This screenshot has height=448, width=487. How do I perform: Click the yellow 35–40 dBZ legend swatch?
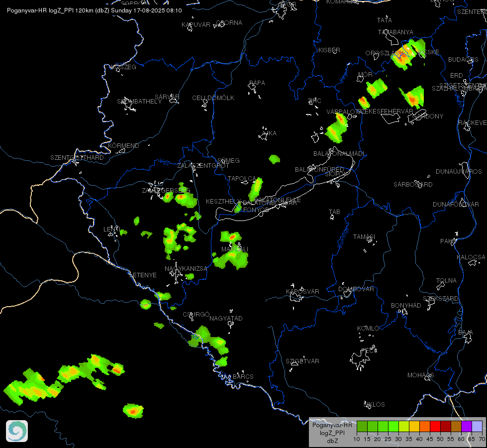coord(414,426)
